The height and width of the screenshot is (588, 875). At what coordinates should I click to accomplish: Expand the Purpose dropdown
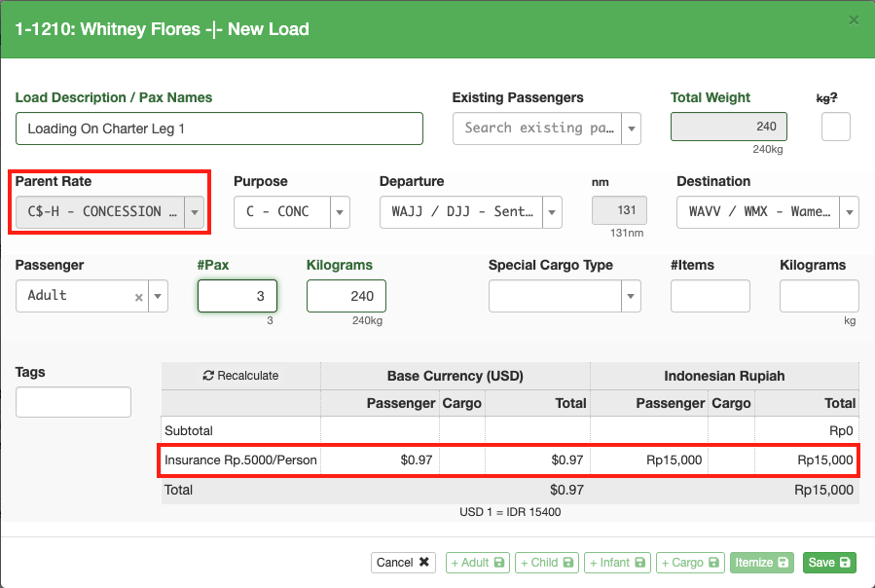coord(340,212)
